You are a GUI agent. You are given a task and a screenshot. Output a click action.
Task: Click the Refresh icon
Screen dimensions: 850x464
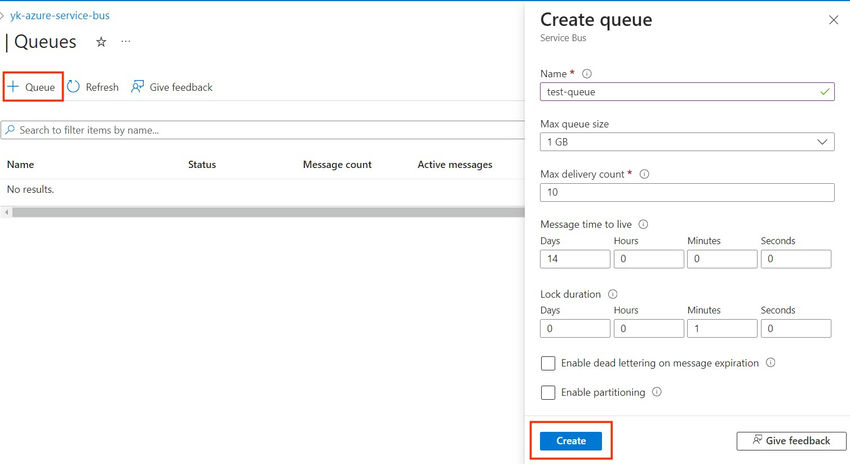(x=74, y=87)
